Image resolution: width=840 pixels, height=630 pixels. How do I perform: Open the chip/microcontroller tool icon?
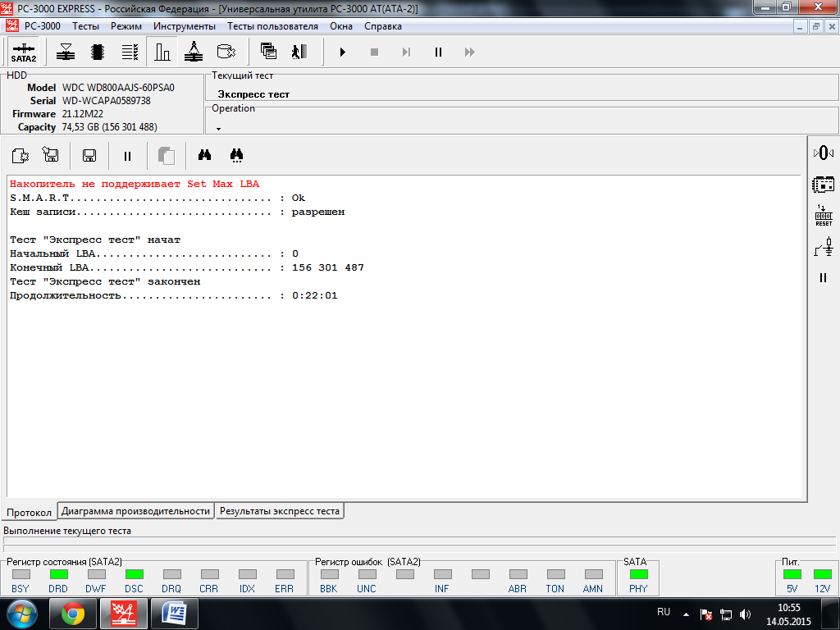coord(98,52)
